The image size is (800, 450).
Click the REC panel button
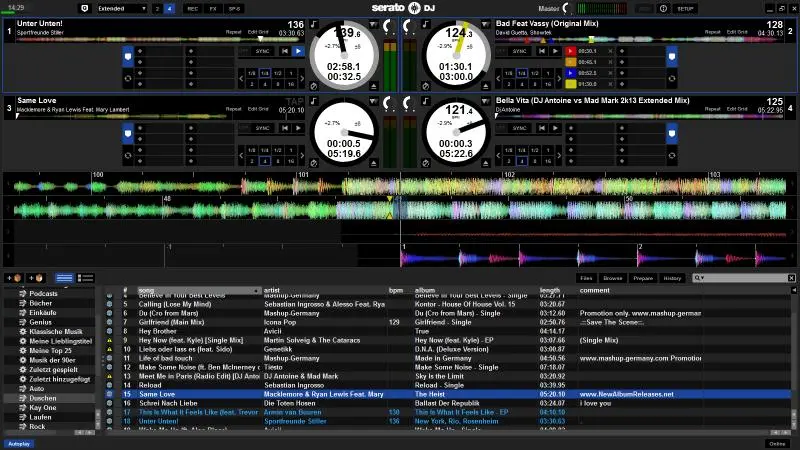(x=192, y=8)
